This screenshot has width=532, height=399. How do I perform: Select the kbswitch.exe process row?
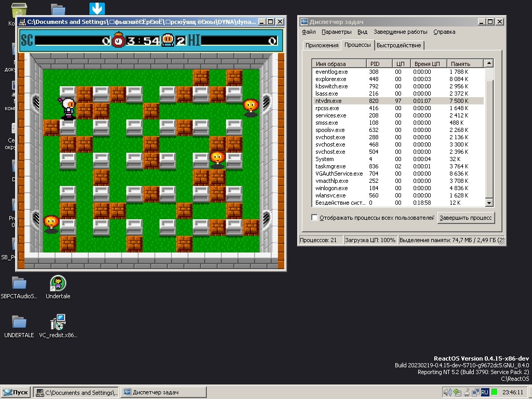pos(398,86)
